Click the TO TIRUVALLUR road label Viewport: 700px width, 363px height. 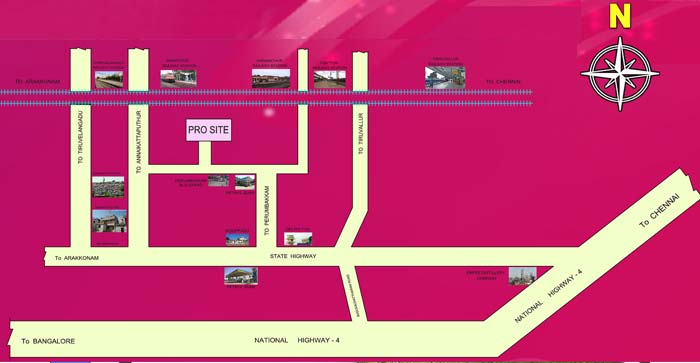[361, 134]
